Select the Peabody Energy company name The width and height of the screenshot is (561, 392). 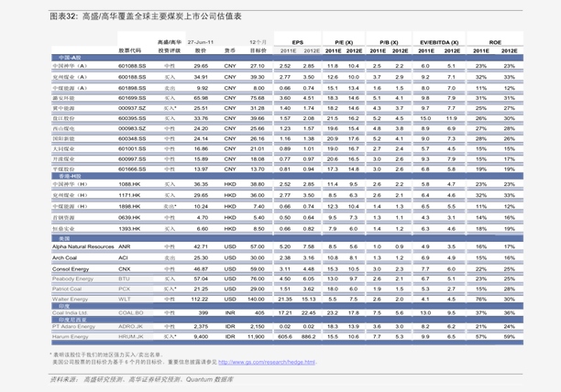pos(72,278)
